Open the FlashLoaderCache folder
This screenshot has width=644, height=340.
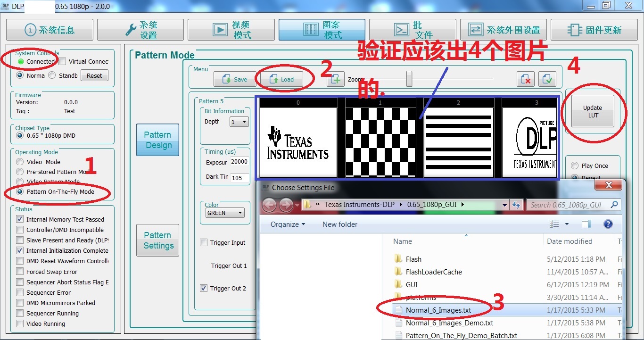click(434, 272)
